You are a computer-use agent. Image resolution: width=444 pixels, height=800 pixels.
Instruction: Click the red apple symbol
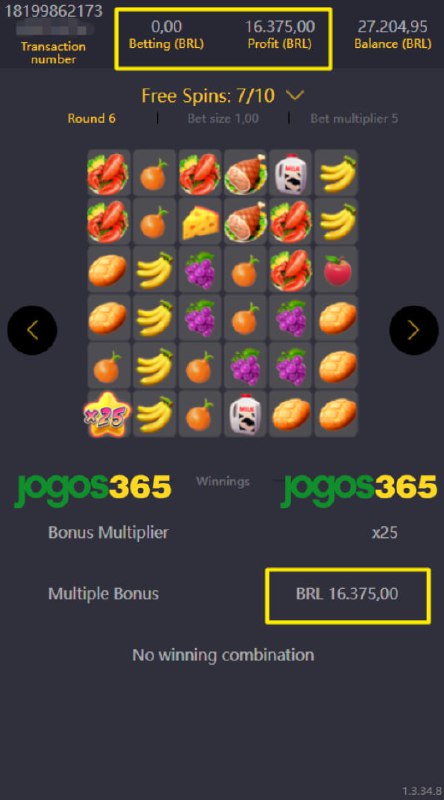point(337,270)
